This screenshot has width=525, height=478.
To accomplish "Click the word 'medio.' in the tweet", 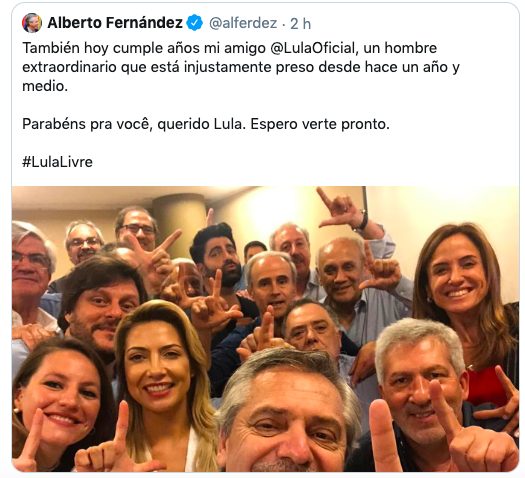I will tap(45, 86).
